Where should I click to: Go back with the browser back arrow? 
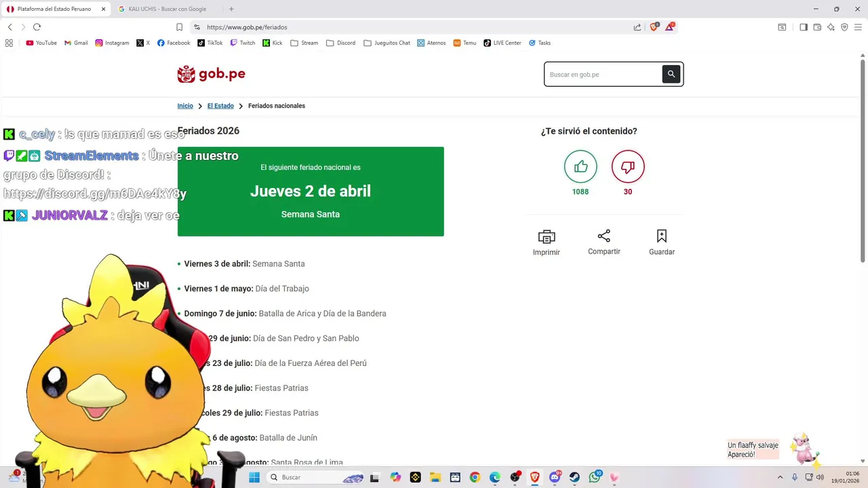click(x=9, y=27)
